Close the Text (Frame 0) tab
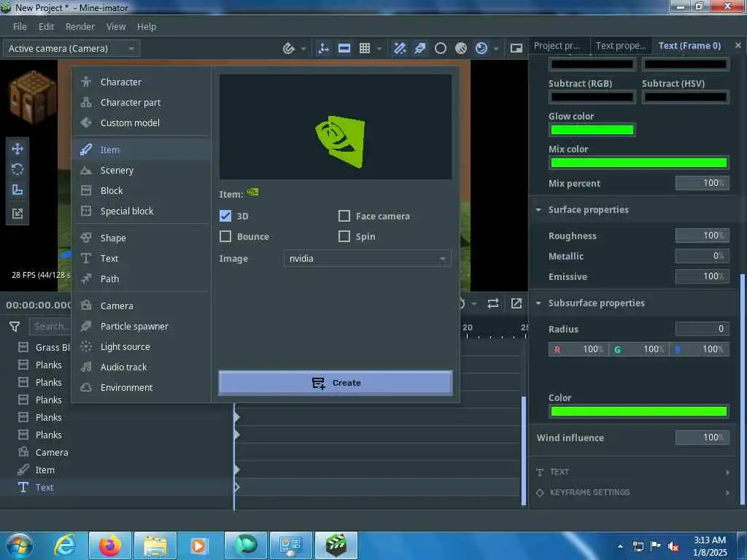The height and width of the screenshot is (560, 747). point(738,45)
